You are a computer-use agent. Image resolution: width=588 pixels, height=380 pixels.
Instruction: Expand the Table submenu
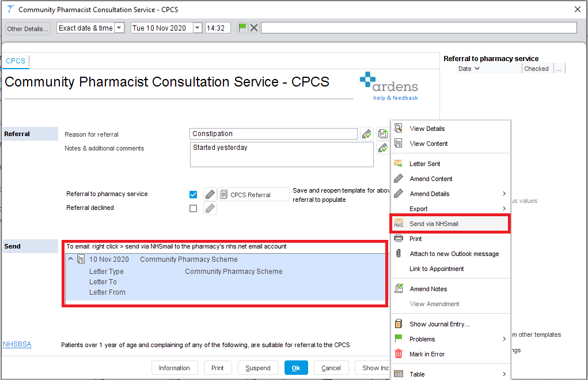point(504,374)
